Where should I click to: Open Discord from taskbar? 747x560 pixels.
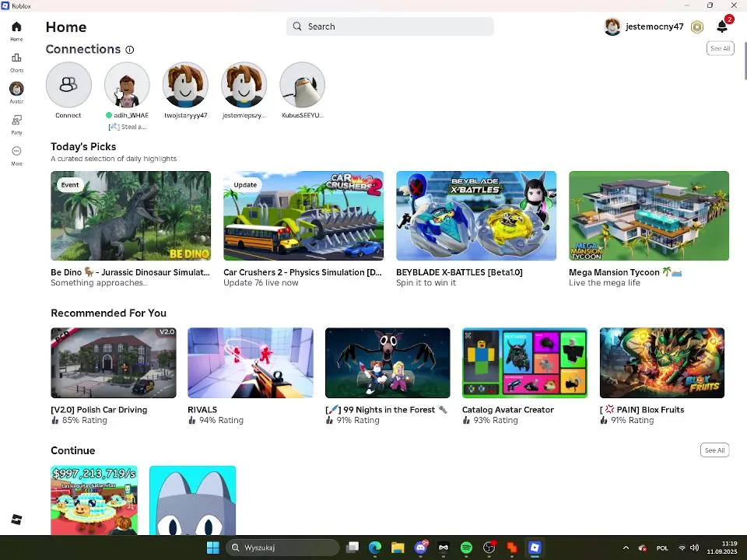point(421,548)
